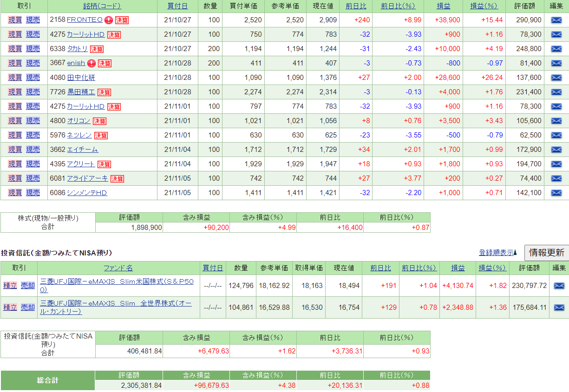Click 積立 for eMAXIS Slim 米国株式 fund
This screenshot has width=569, height=392.
(10, 286)
